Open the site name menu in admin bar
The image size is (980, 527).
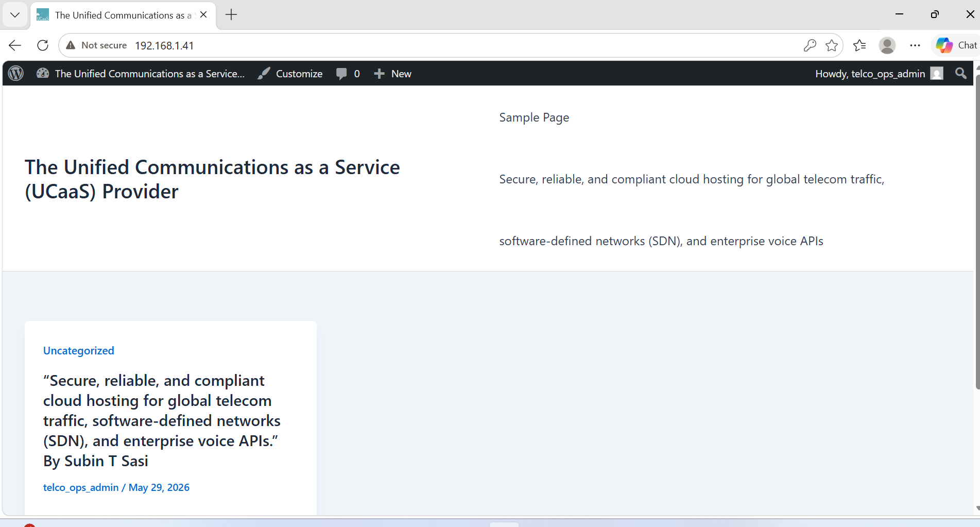141,74
